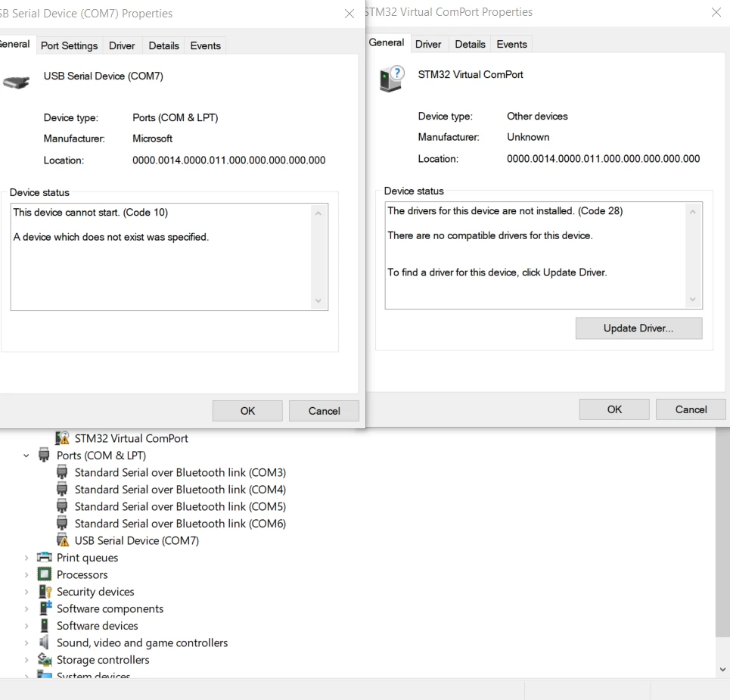Click USB Serial Device icon in COM7 properties
The width and height of the screenshot is (730, 700).
tap(17, 82)
